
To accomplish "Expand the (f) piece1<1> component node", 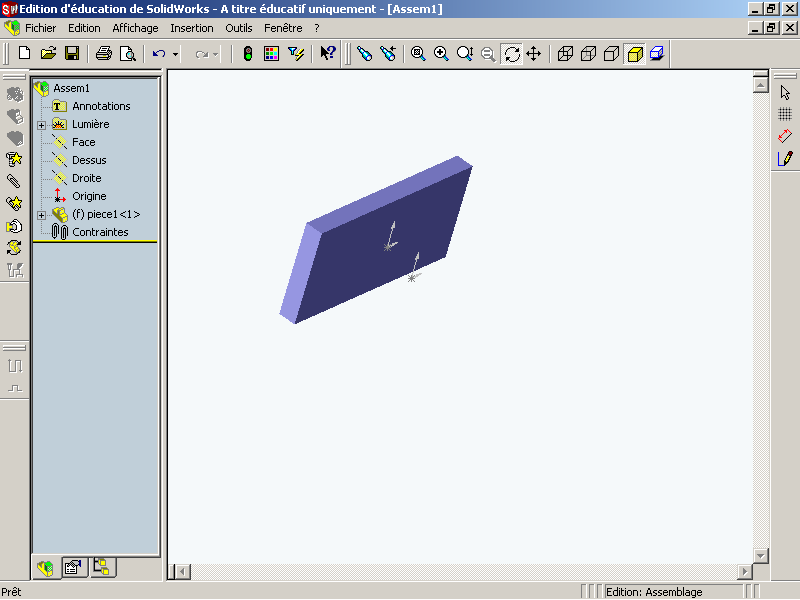I will 41,215.
